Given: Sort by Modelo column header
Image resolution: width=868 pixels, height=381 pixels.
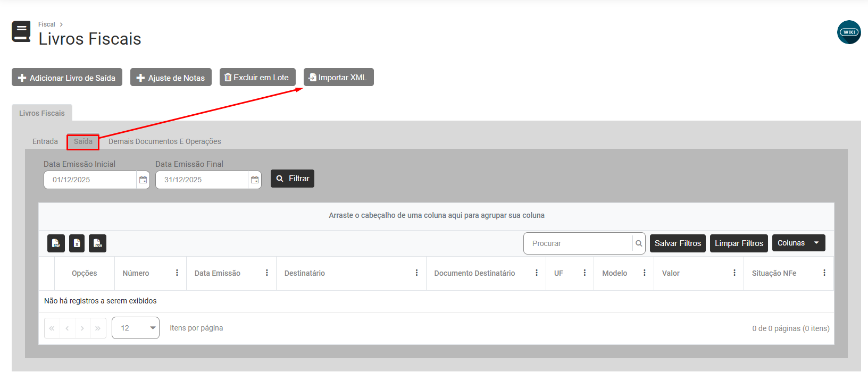Looking at the screenshot, I should [615, 273].
